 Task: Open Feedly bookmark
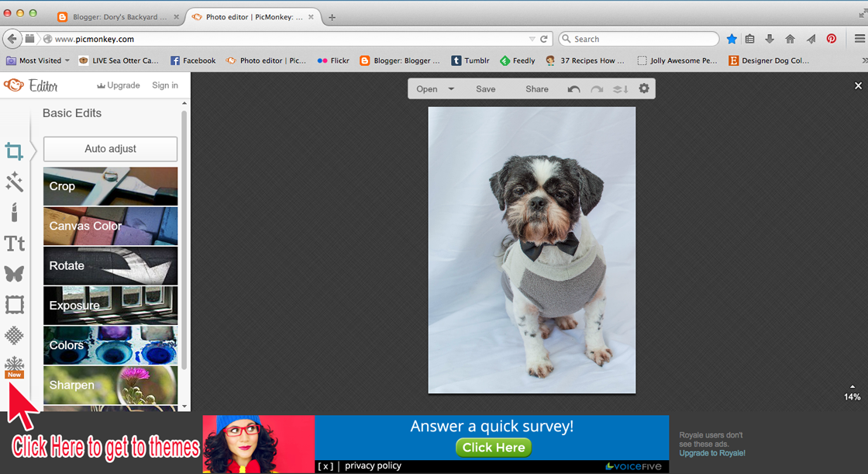tap(518, 61)
